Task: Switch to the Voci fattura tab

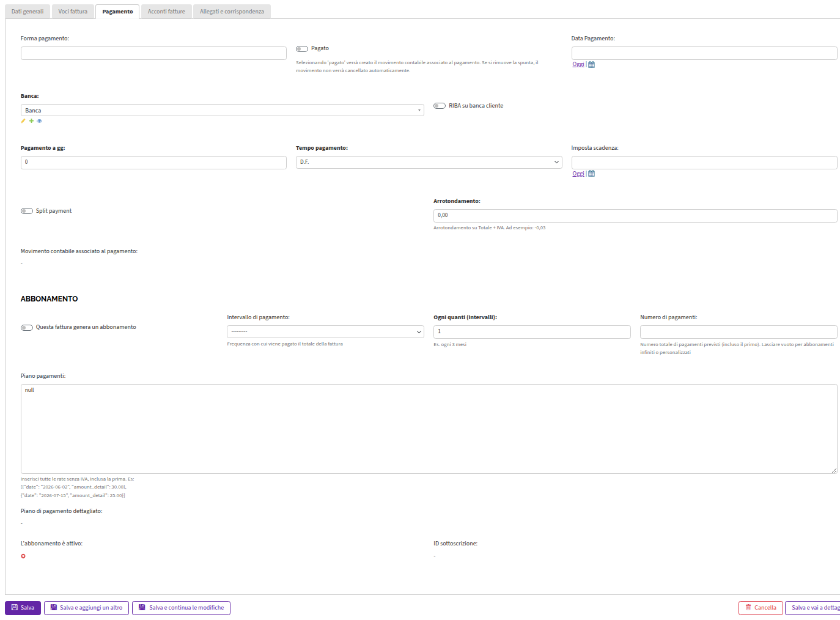Action: click(x=73, y=12)
